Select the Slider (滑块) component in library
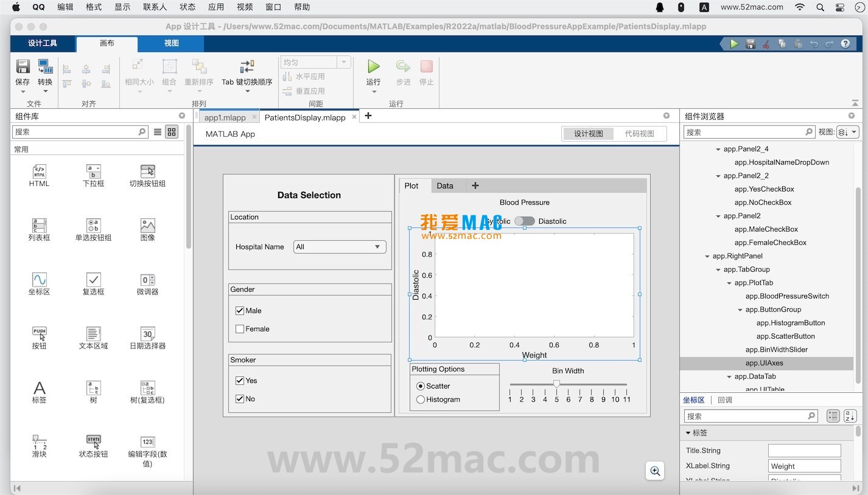Viewport: 868px width, 495px height. coord(39,446)
